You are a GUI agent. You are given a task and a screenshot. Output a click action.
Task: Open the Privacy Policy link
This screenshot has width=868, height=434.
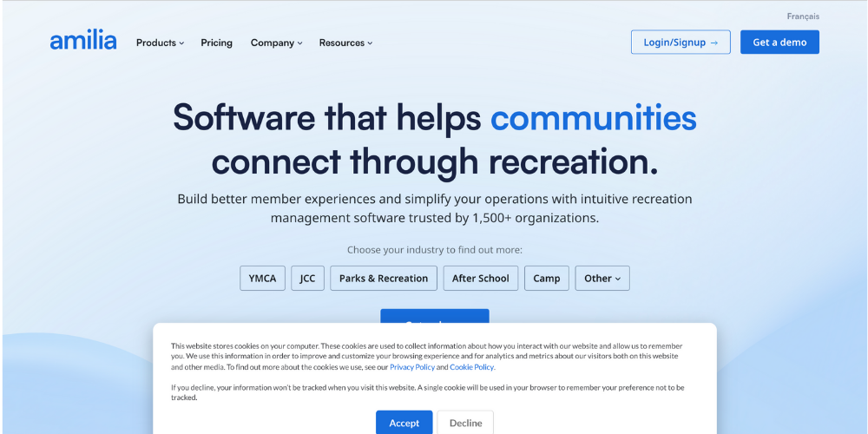[x=411, y=367]
